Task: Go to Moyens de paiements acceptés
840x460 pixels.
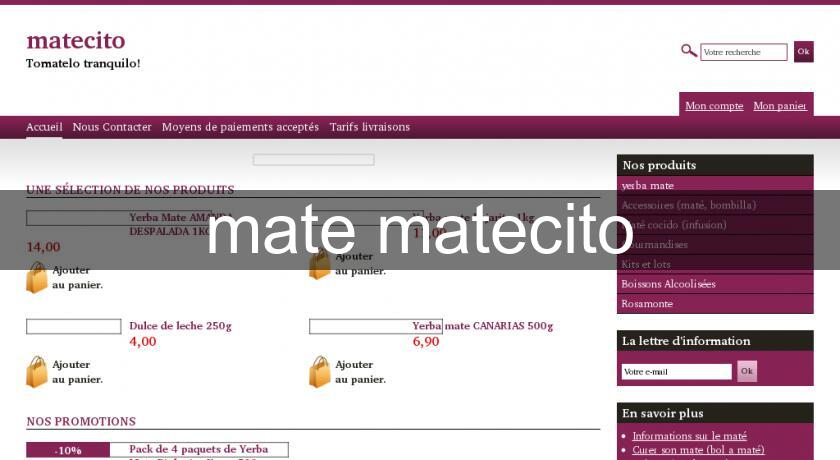Action: point(240,127)
